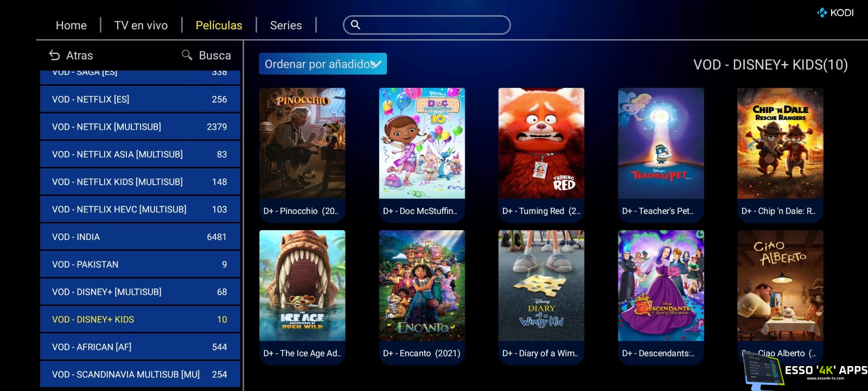This screenshot has width=868, height=391.
Task: Open VOD - AFRICAN [AF] category
Action: point(140,347)
